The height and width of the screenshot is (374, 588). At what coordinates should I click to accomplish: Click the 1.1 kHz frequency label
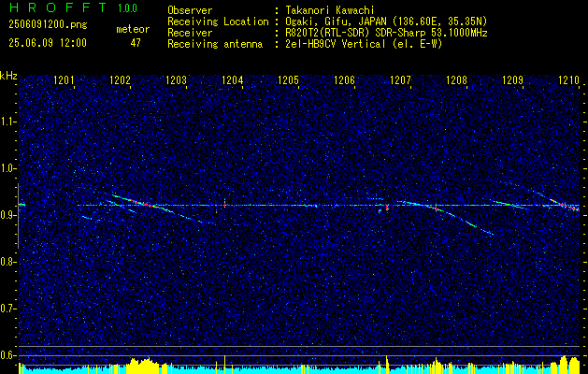point(7,122)
